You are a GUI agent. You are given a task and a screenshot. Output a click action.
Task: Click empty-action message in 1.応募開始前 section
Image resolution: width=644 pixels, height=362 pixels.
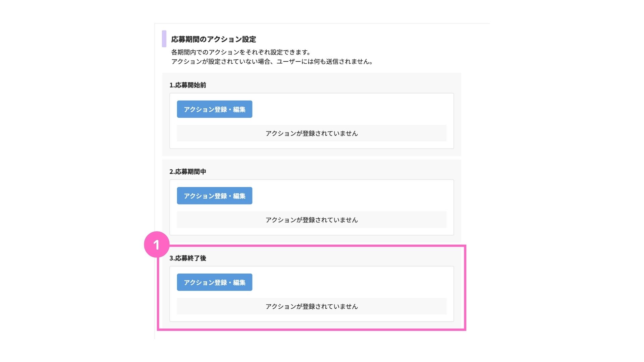tap(312, 133)
